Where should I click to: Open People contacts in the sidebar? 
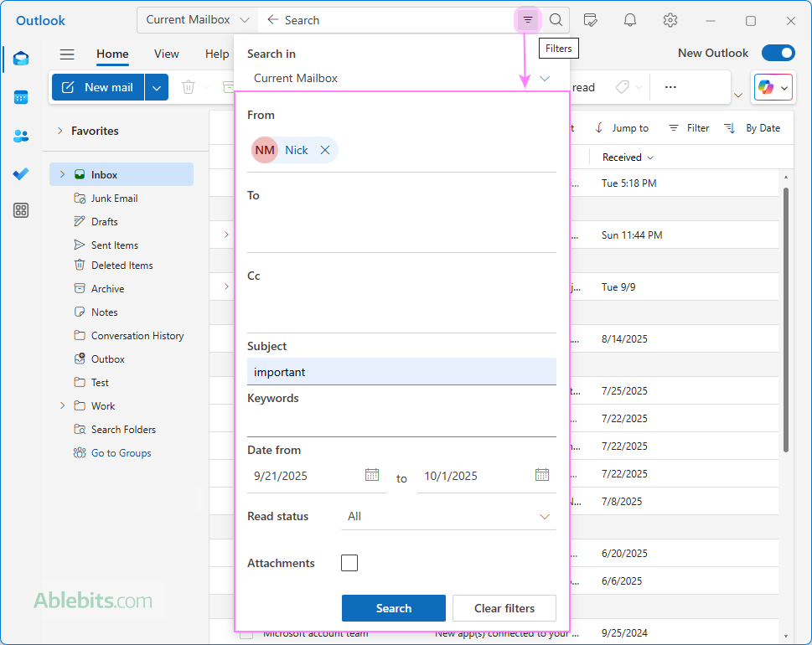21,136
